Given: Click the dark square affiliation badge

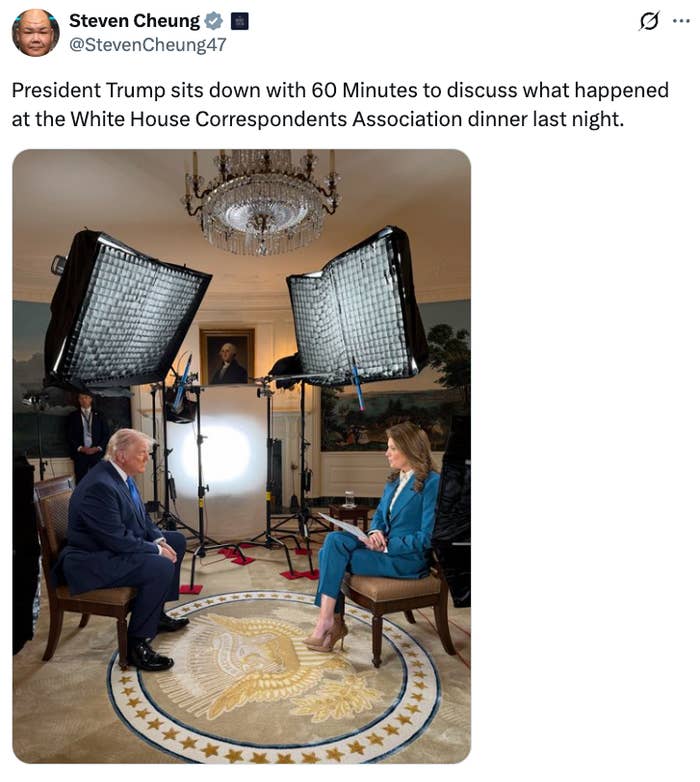Looking at the screenshot, I should 240,21.
